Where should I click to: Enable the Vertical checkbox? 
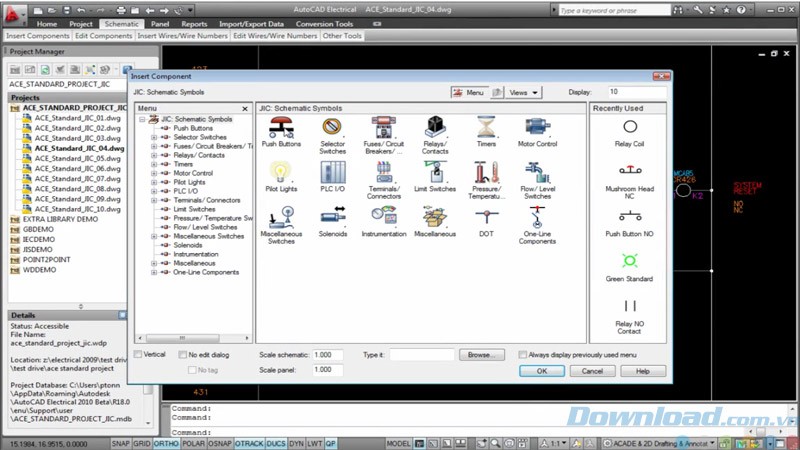(x=138, y=355)
